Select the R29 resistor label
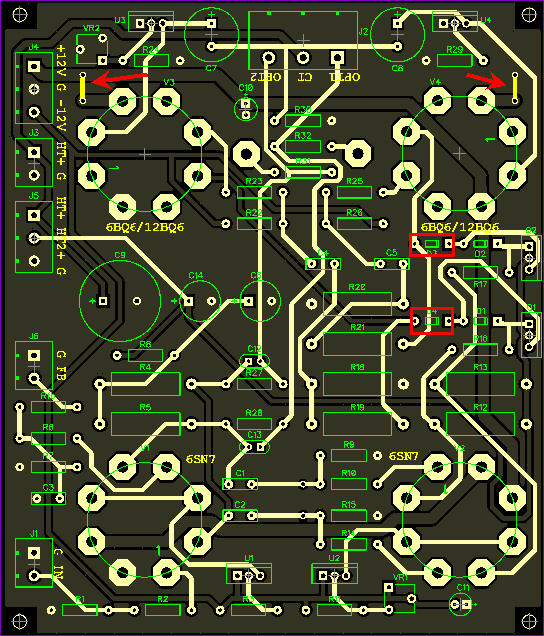Screen dimensions: 544x636 click(454, 50)
